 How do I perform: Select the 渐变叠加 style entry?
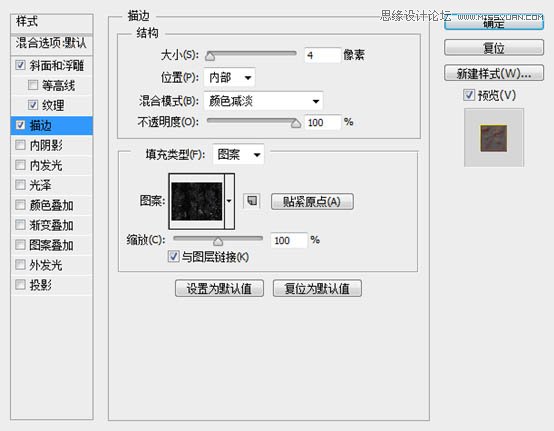click(x=52, y=225)
